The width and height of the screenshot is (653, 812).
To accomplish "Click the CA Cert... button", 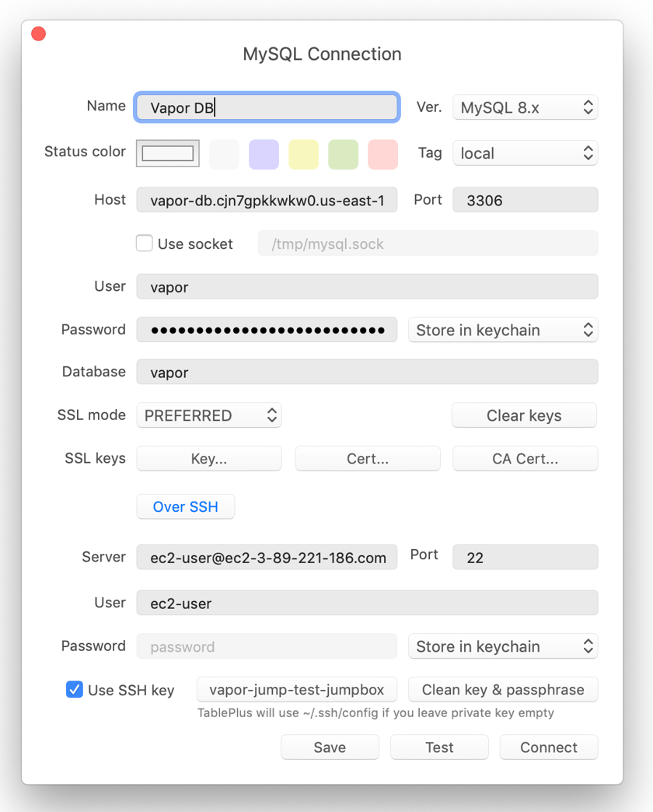I will [x=526, y=459].
